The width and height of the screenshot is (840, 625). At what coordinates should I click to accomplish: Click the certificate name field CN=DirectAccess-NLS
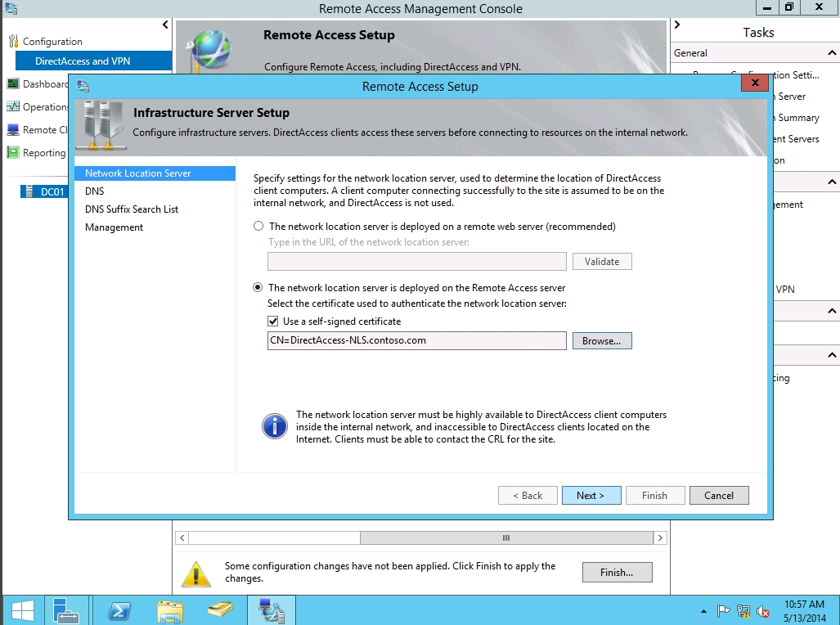click(x=417, y=341)
